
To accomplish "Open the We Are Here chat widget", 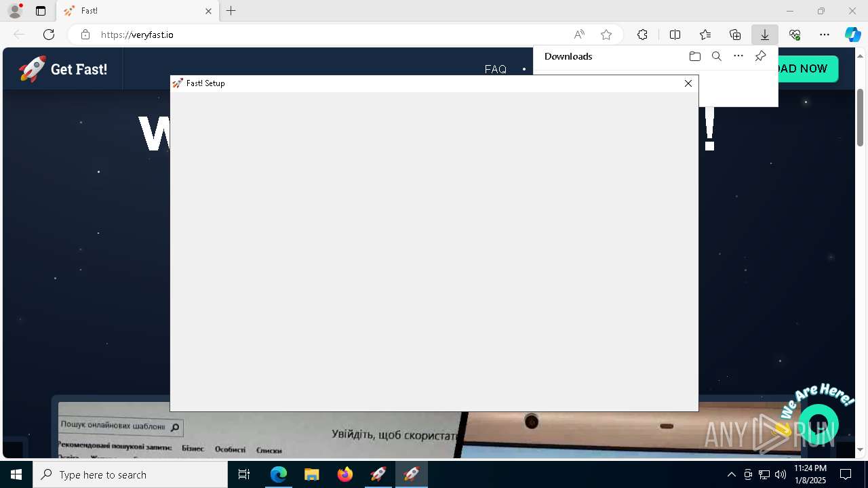I will (819, 425).
